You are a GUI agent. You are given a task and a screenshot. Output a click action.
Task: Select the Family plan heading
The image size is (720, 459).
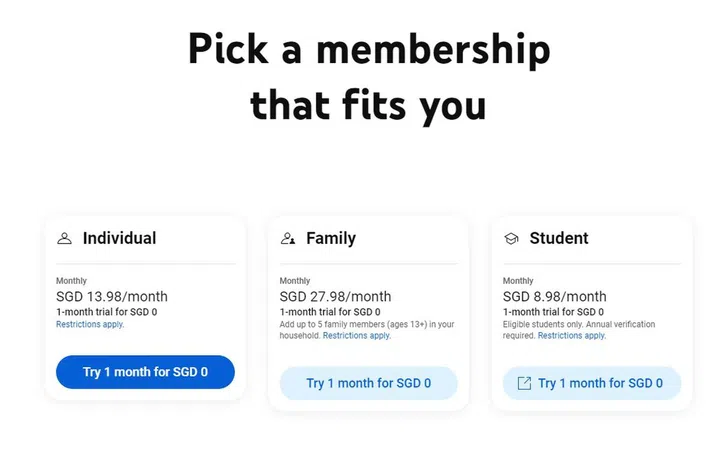(331, 238)
